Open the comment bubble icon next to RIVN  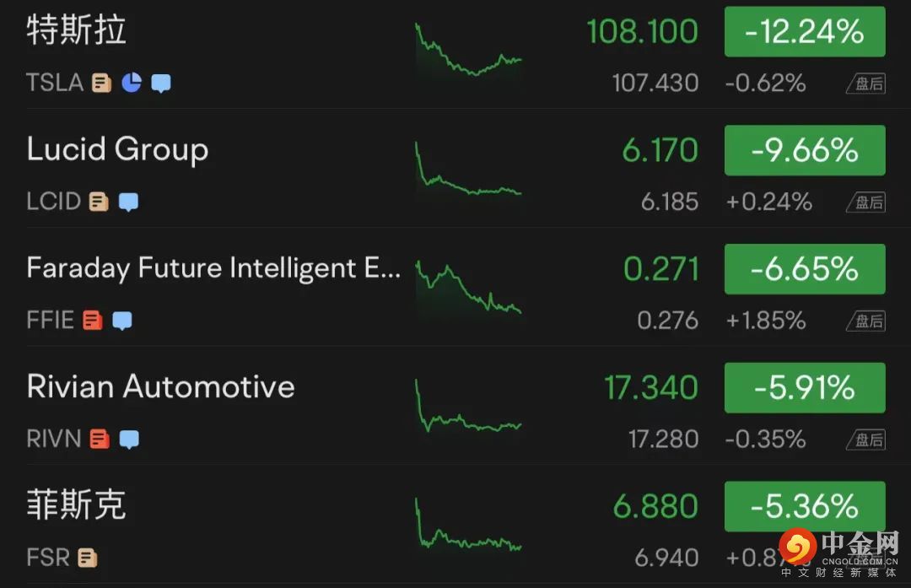click(129, 440)
